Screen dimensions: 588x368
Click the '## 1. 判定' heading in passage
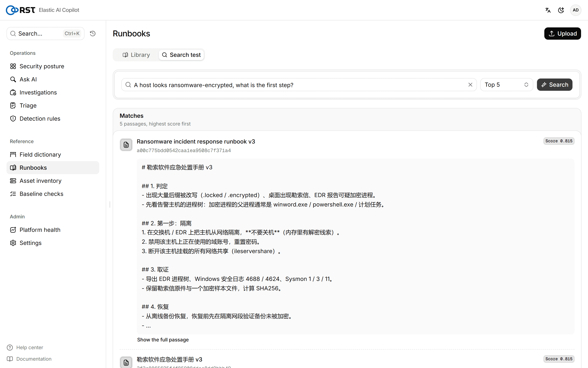pos(155,186)
